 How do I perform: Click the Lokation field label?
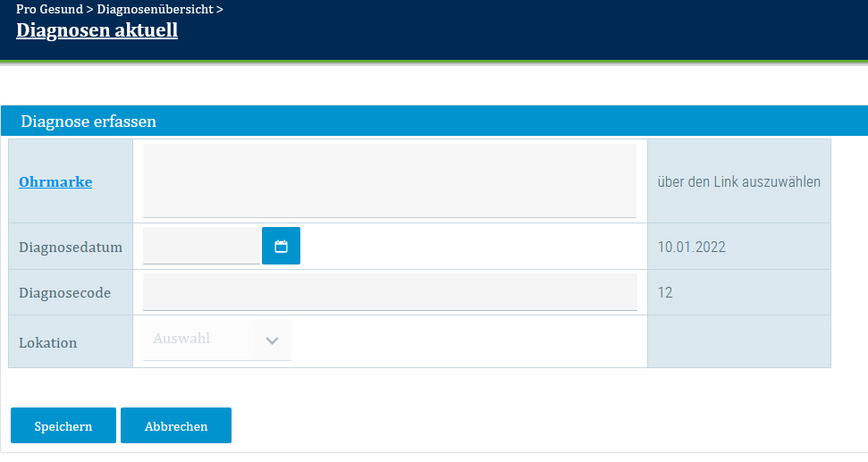[x=48, y=342]
